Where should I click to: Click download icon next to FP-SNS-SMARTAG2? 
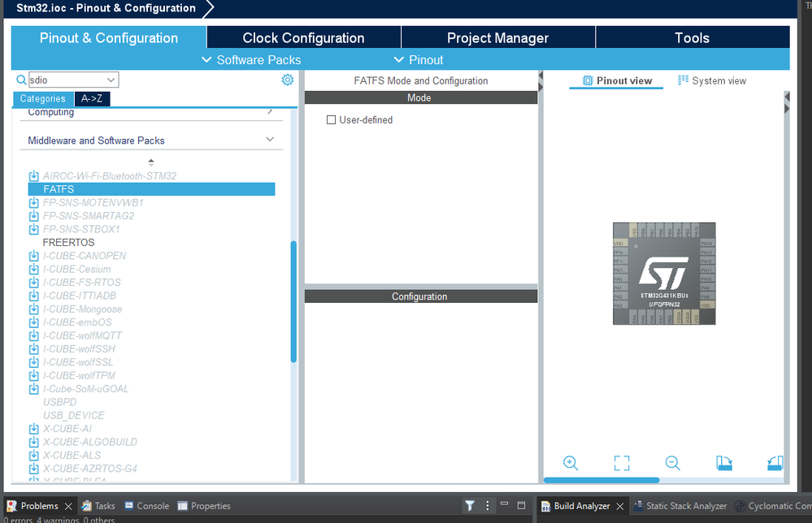(x=33, y=216)
